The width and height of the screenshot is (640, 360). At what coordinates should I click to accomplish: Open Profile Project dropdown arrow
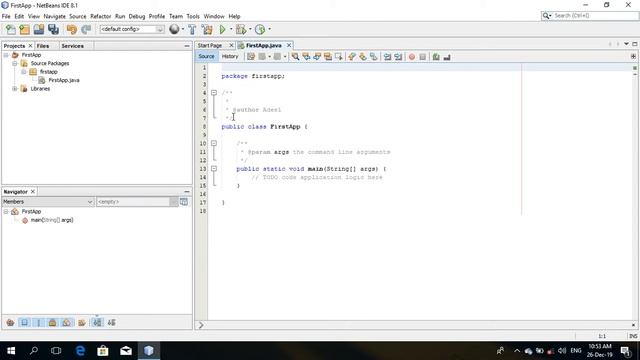pyautogui.click(x=269, y=29)
